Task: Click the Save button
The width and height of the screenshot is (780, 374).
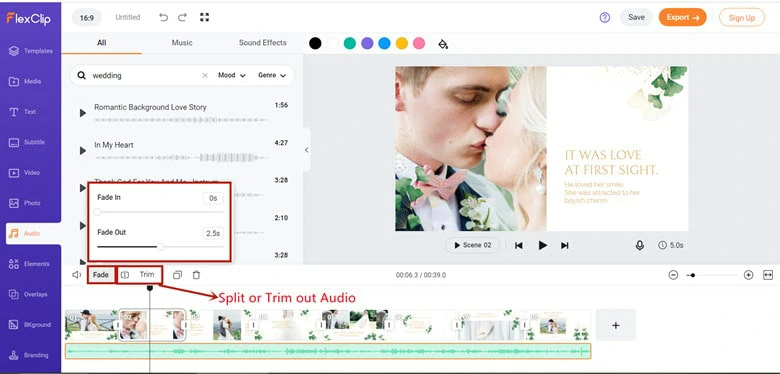Action: coord(636,17)
